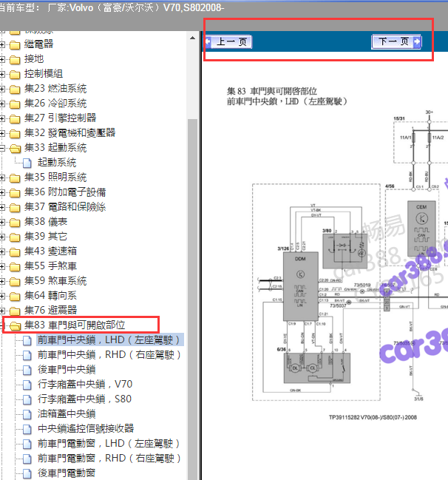Expand 集26 冷卻系統 node

(x=1, y=104)
